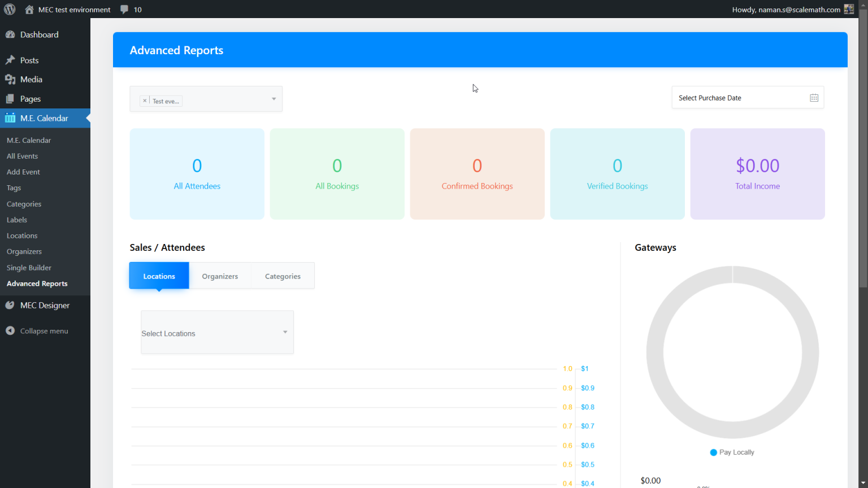Go to All Events
Screen dimensions: 868x488
(22, 156)
